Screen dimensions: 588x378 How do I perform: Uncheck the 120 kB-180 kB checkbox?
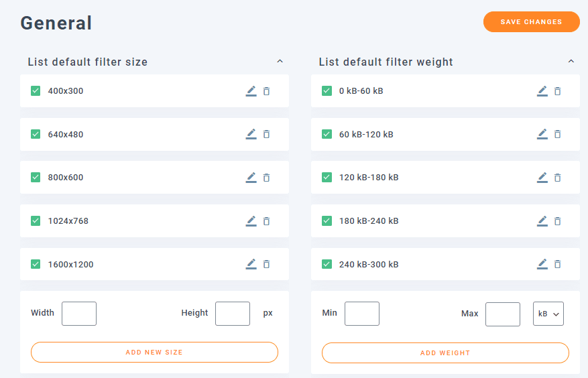pos(327,178)
